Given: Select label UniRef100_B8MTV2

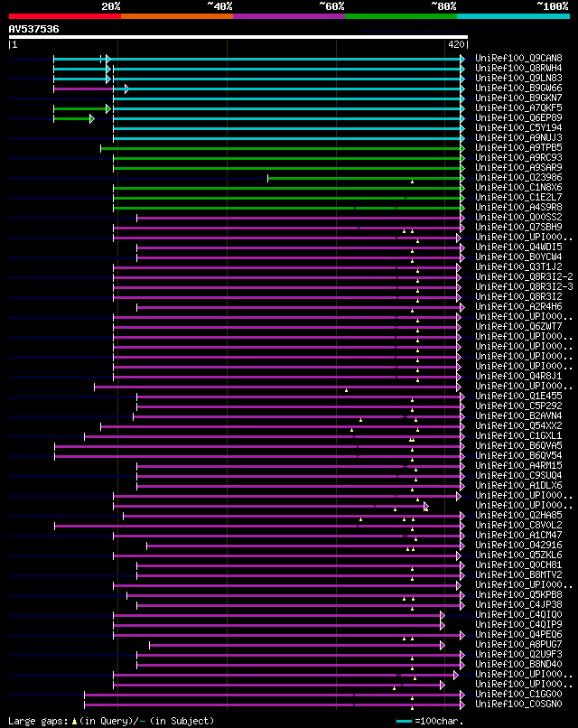Looking at the screenshot, I should (x=518, y=574).
